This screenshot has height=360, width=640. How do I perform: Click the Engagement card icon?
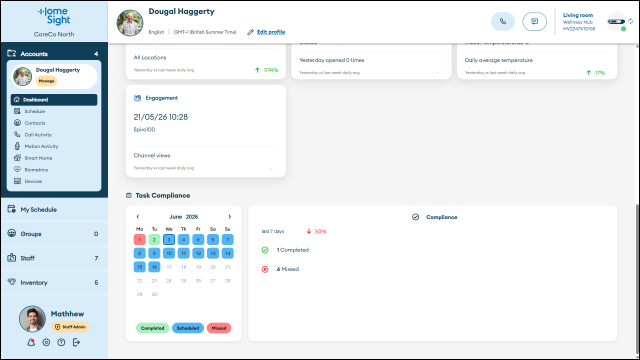[138, 98]
